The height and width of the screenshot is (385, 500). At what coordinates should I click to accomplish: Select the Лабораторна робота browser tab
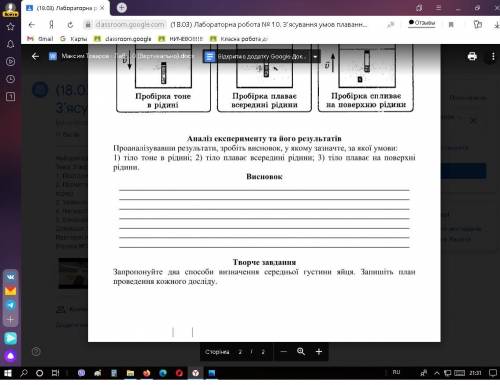65,8
